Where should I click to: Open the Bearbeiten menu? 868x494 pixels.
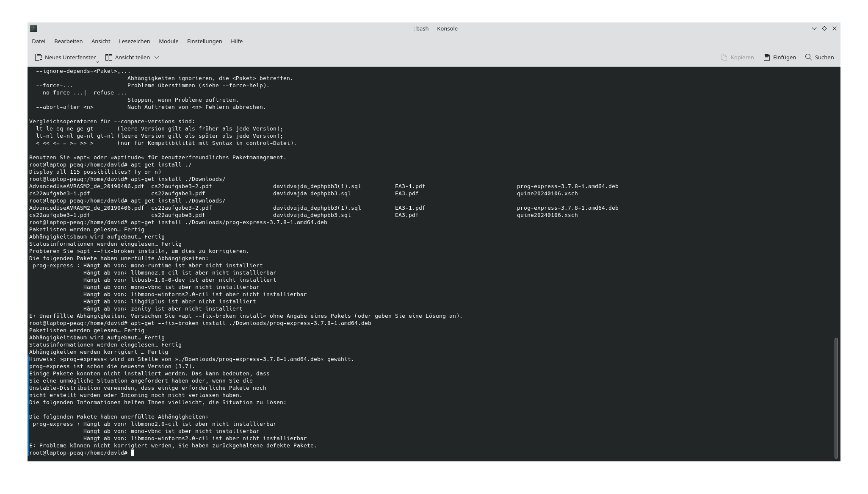[x=69, y=41]
